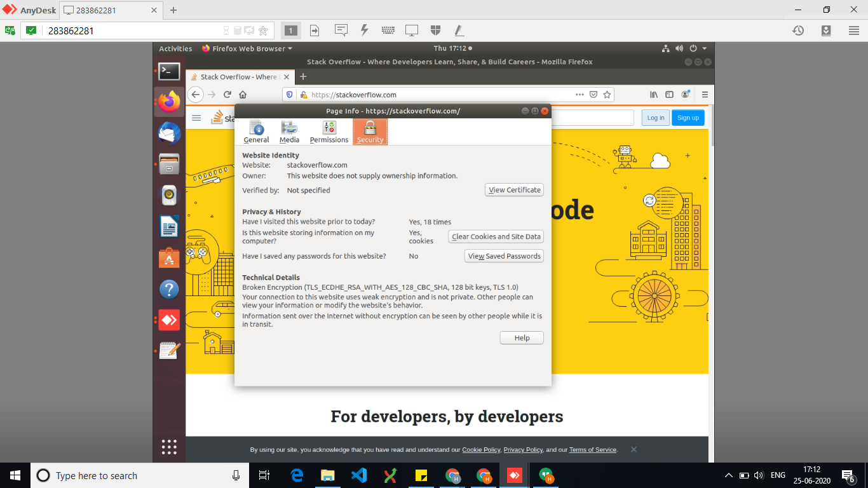Open Thunderbird Mail in the Ubuntu dock
This screenshot has width=868, height=488.
(x=169, y=133)
